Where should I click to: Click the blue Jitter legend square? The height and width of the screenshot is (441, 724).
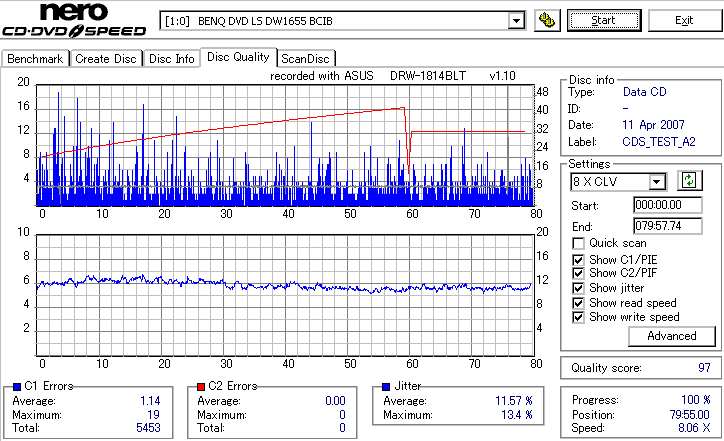(x=386, y=387)
